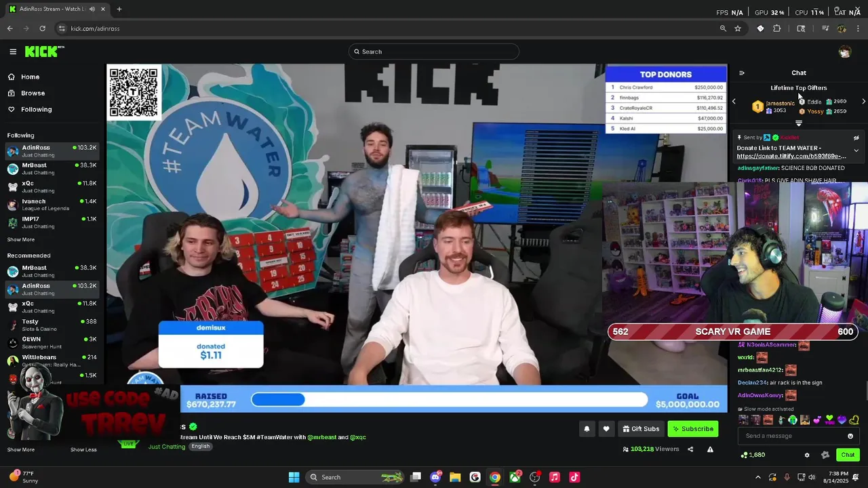
Task: Show next Lifetime Top Gifters page
Action: 863,102
